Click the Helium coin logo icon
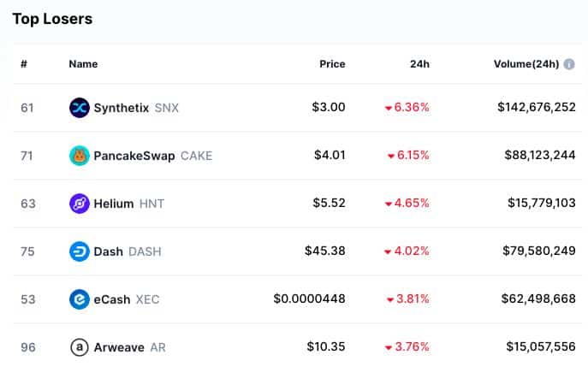 (80, 204)
